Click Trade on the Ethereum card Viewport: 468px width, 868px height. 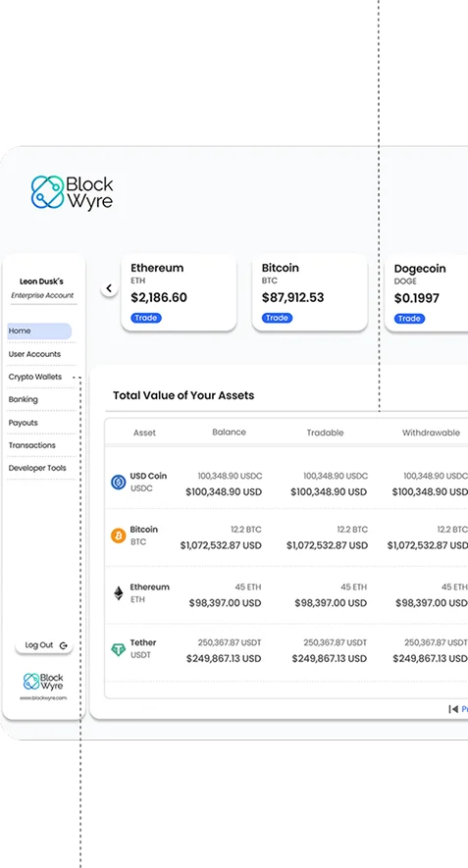[x=146, y=318]
